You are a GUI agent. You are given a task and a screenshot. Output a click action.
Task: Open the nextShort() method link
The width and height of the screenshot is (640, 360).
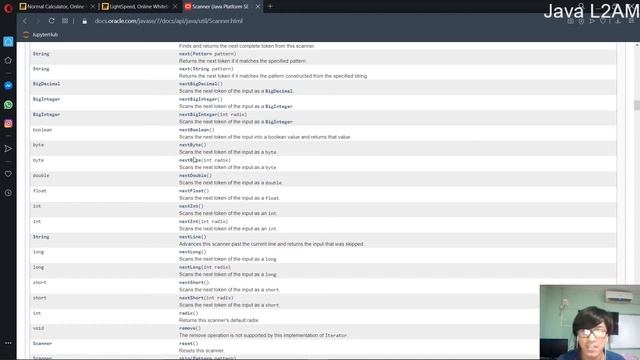tap(193, 282)
